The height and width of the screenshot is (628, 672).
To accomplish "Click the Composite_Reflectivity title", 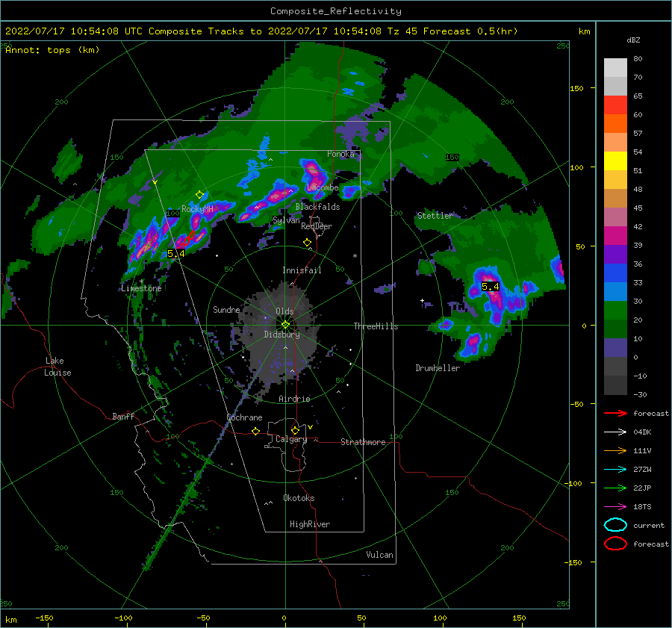I will (336, 11).
